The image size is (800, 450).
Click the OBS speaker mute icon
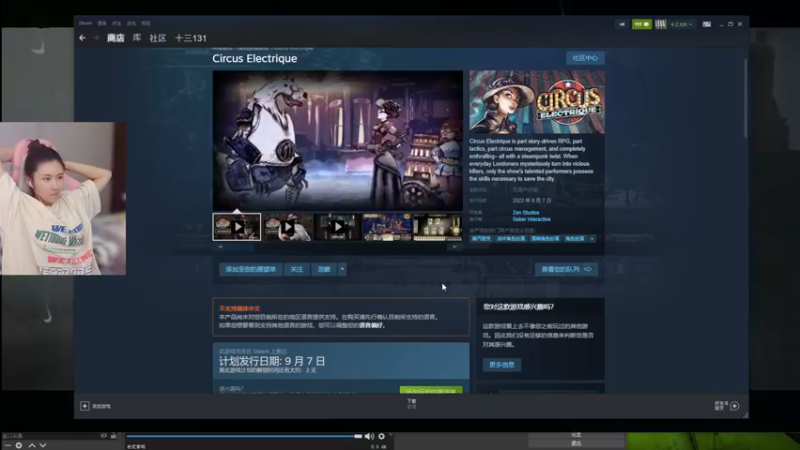click(x=369, y=436)
